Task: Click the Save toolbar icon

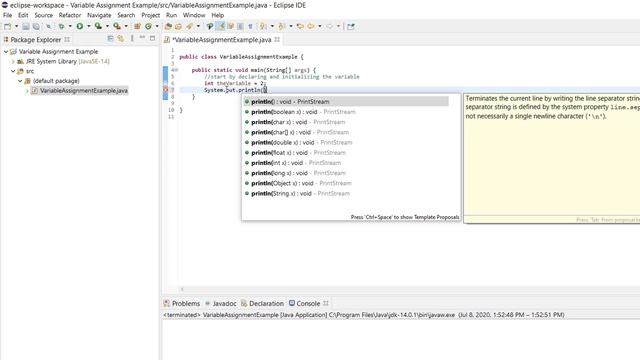Action: pos(26,27)
